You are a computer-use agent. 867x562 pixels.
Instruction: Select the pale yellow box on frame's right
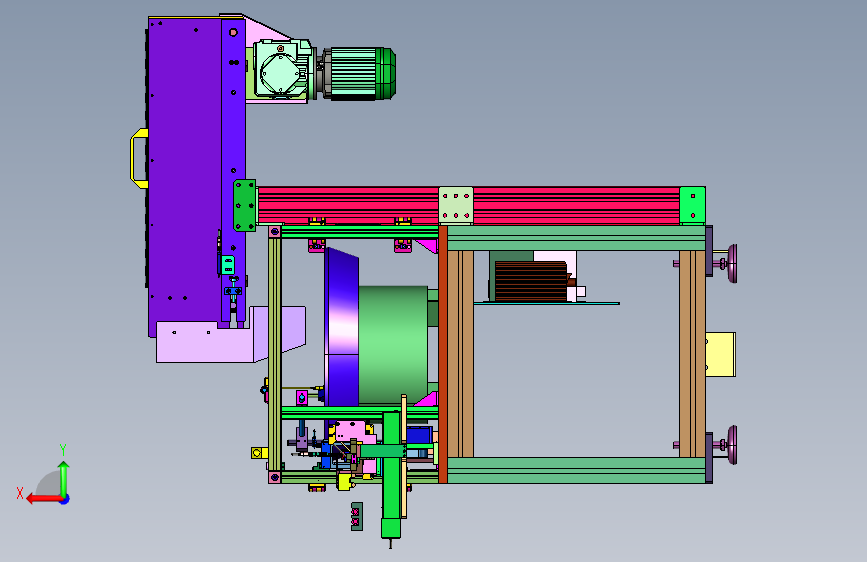pyautogui.click(x=720, y=355)
